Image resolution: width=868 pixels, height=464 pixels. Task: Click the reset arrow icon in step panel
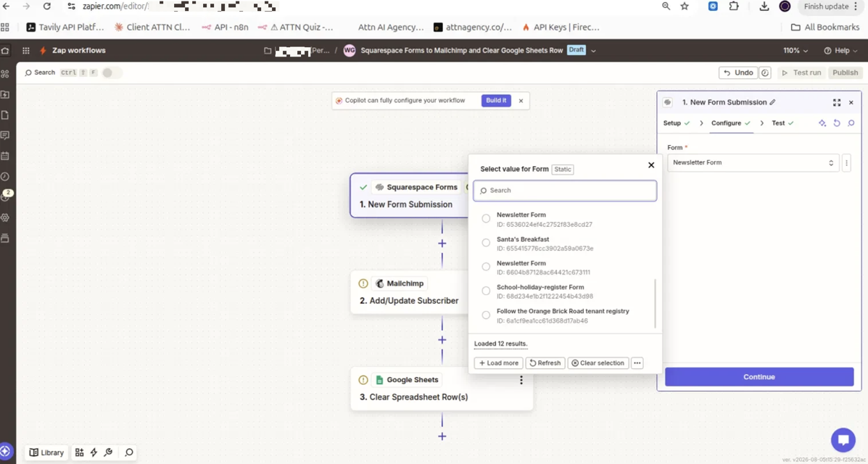click(836, 123)
